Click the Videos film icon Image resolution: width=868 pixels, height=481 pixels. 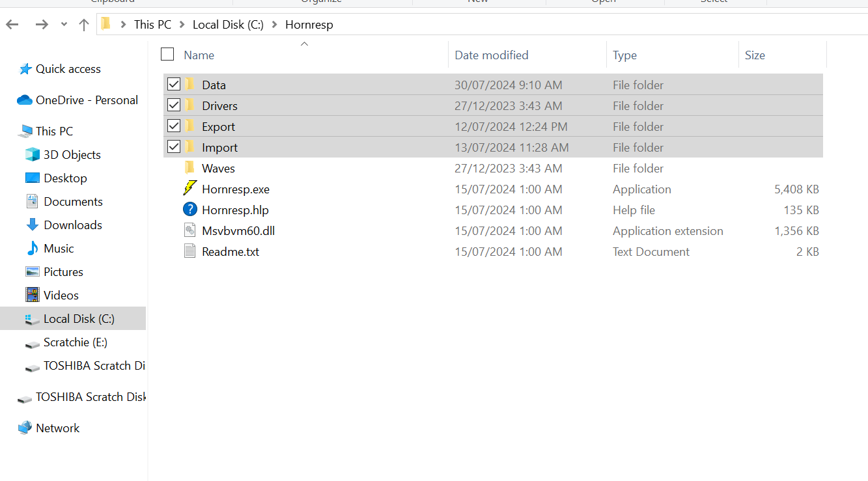click(x=33, y=295)
